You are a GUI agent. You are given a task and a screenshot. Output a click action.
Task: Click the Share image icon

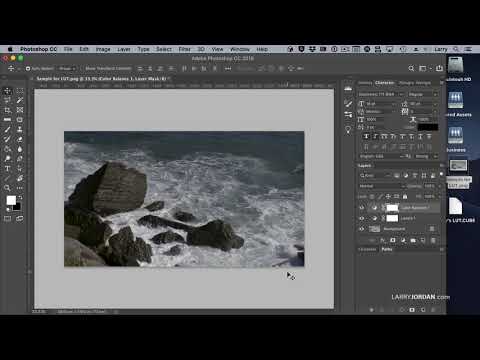click(440, 68)
